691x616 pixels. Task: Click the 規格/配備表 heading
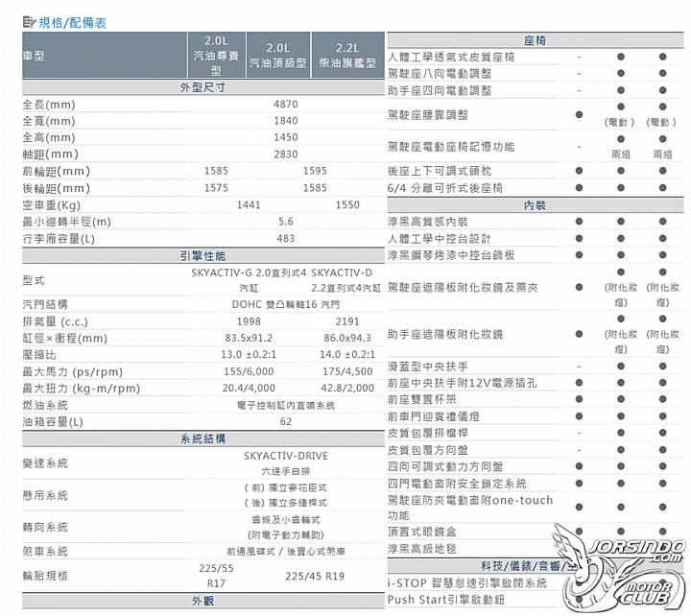(x=72, y=23)
